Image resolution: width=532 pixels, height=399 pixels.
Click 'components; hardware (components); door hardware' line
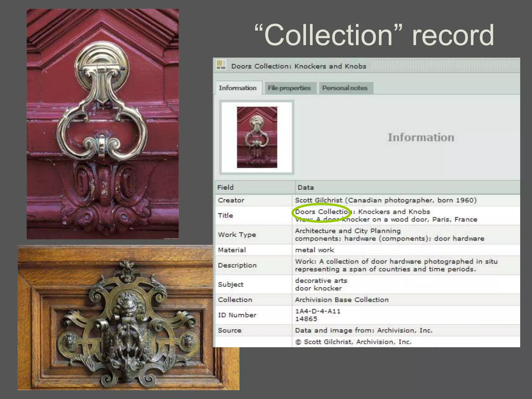pyautogui.click(x=390, y=238)
